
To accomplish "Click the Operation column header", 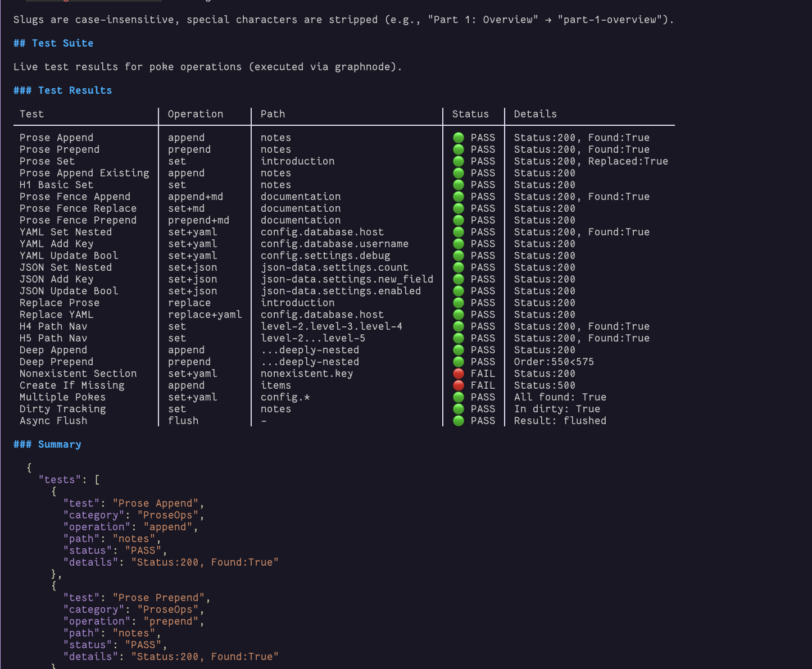I will 195,114.
